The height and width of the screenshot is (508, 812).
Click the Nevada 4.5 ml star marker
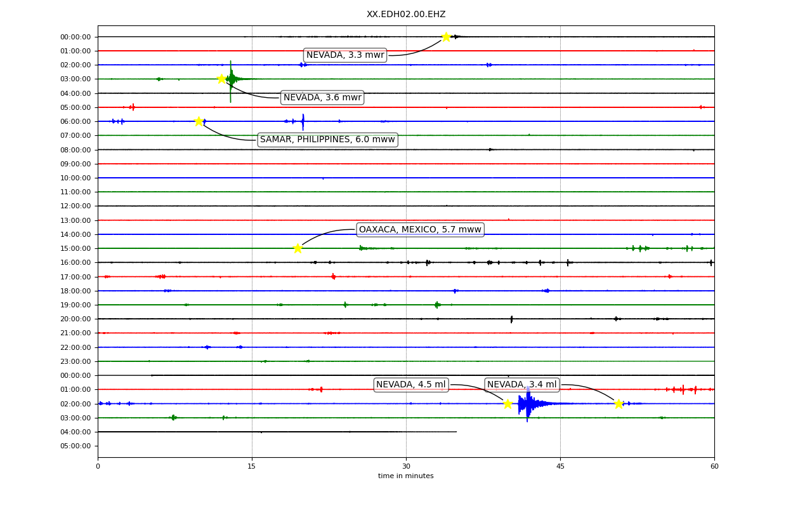[x=507, y=404]
